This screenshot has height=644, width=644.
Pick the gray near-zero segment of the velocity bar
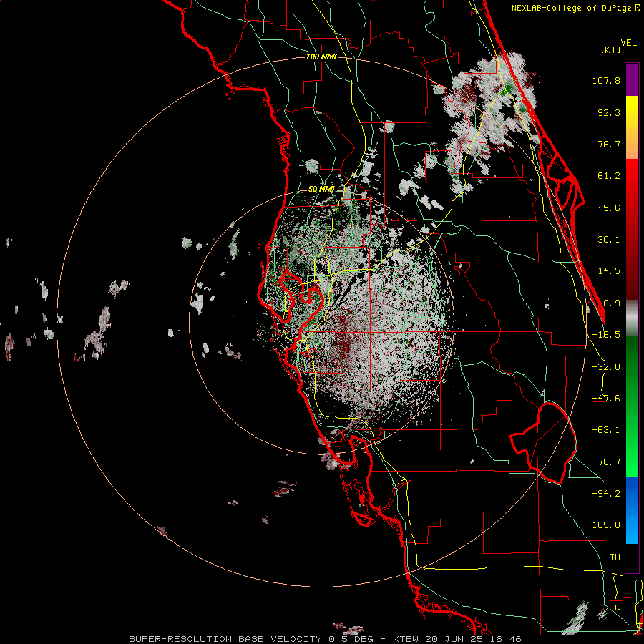tap(632, 318)
